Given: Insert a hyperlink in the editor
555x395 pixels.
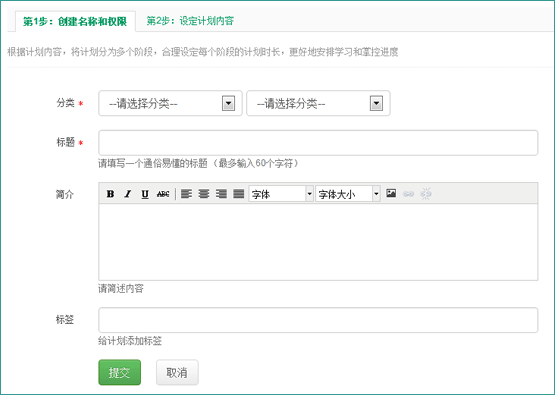Looking at the screenshot, I should pos(408,194).
